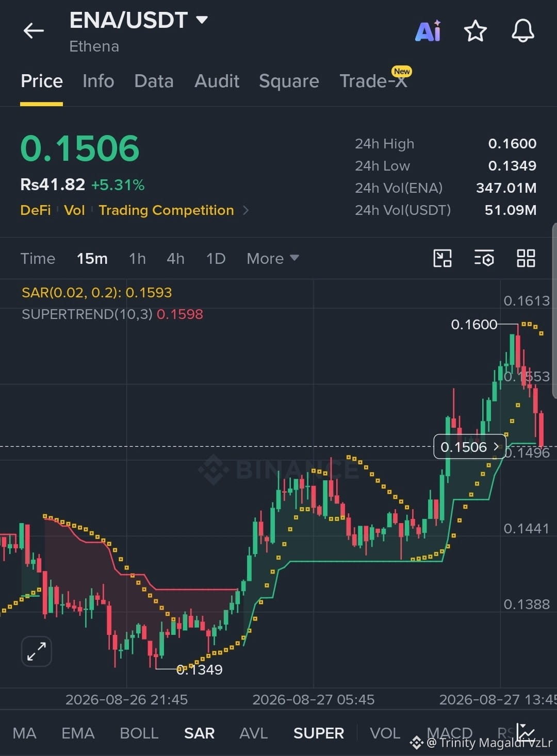
Task: Select the 4h chart interval
Action: [175, 258]
